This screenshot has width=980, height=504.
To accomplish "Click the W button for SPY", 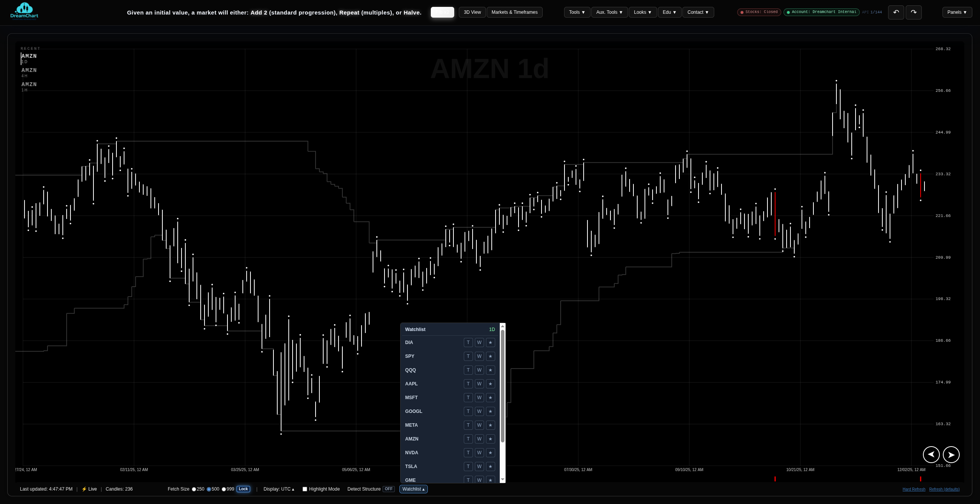I will point(479,356).
